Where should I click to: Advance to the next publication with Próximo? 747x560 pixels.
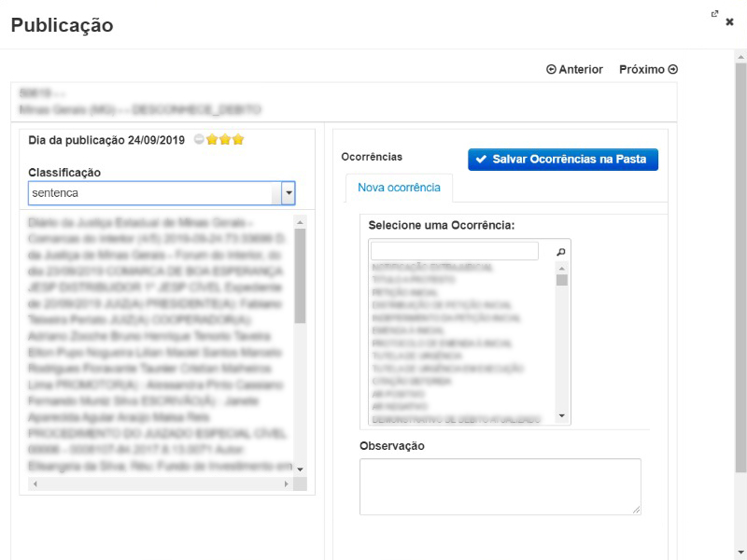(x=648, y=69)
